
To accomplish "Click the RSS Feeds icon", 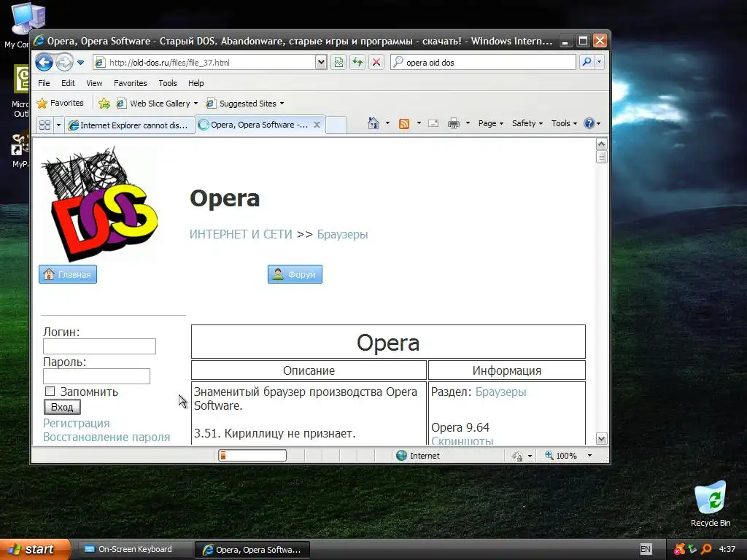I will pyautogui.click(x=404, y=123).
